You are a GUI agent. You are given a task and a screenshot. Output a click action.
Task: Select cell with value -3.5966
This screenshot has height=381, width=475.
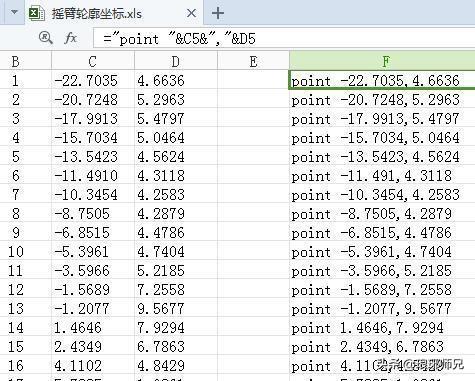93,270
